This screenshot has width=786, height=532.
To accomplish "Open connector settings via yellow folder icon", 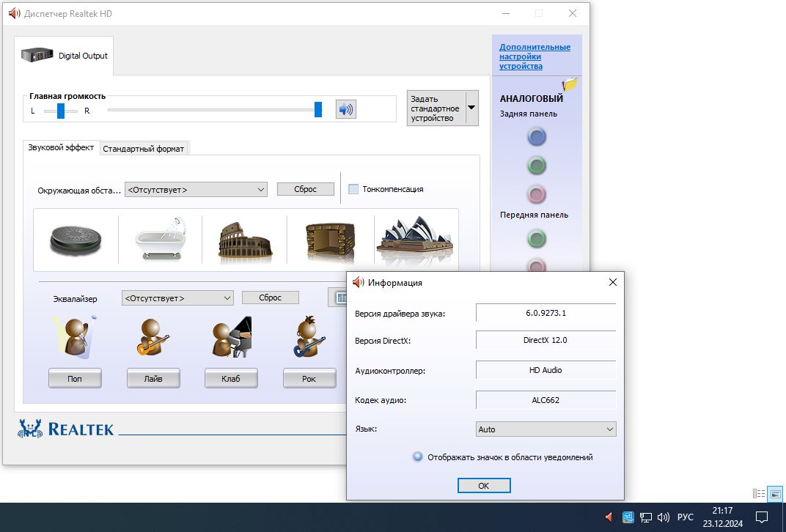I will pyautogui.click(x=570, y=84).
